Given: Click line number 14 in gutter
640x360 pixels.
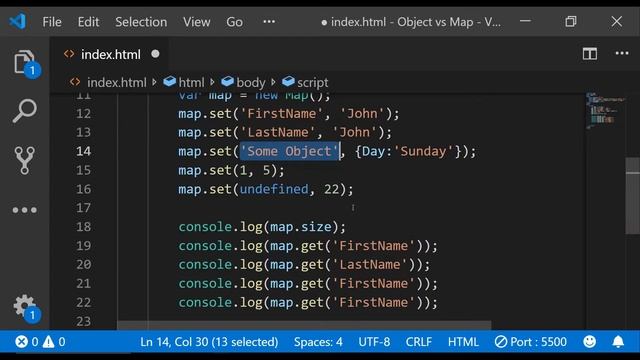Looking at the screenshot, I should pos(83,151).
